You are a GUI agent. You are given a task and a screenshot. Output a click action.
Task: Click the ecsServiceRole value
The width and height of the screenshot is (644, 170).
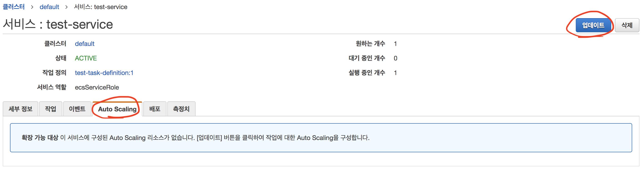coord(97,87)
